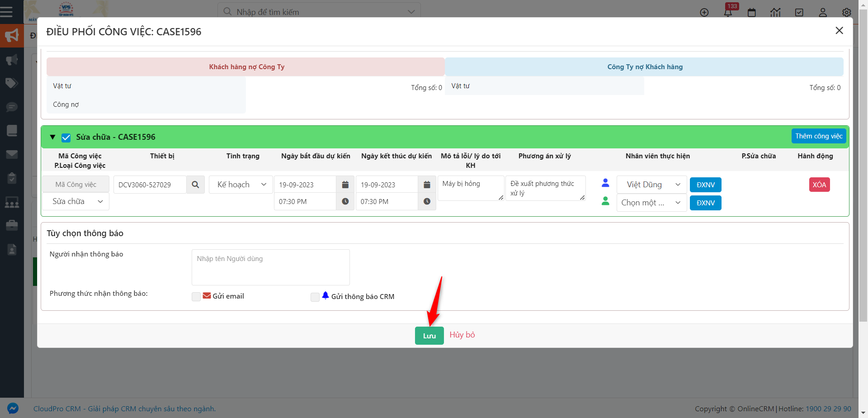Image resolution: width=868 pixels, height=418 pixels.
Task: Click the device search magnifier icon
Action: (x=195, y=185)
